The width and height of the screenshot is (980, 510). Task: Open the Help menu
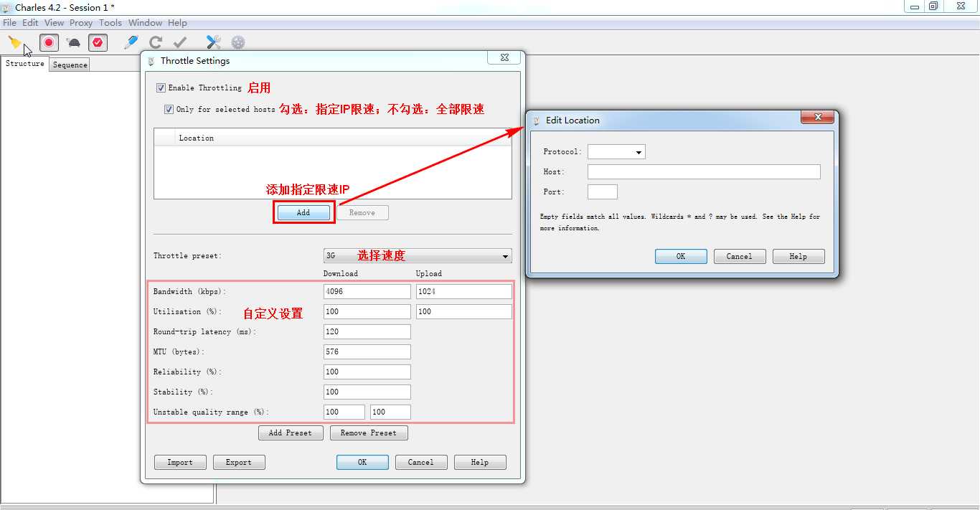[x=177, y=23]
